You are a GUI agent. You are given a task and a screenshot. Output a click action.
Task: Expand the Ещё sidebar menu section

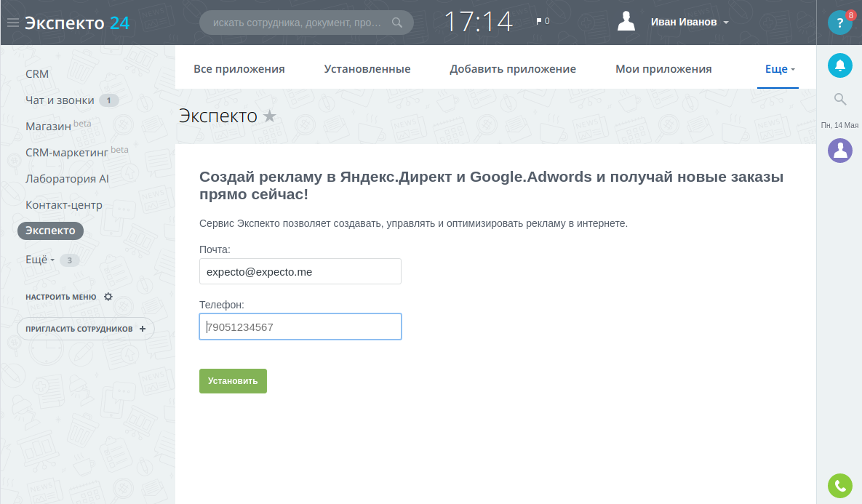40,260
